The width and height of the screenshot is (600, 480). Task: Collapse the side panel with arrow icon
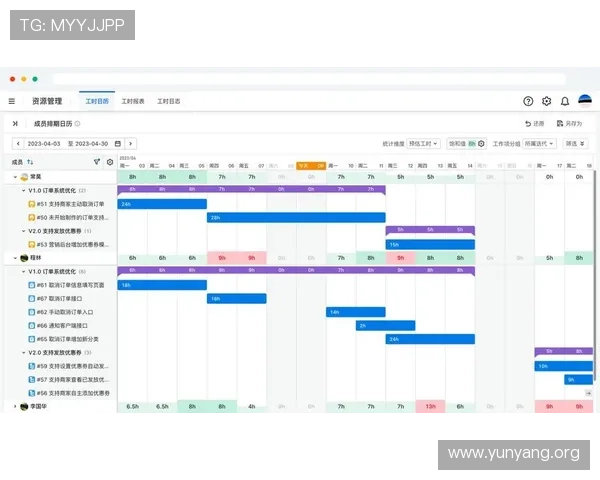click(x=15, y=123)
